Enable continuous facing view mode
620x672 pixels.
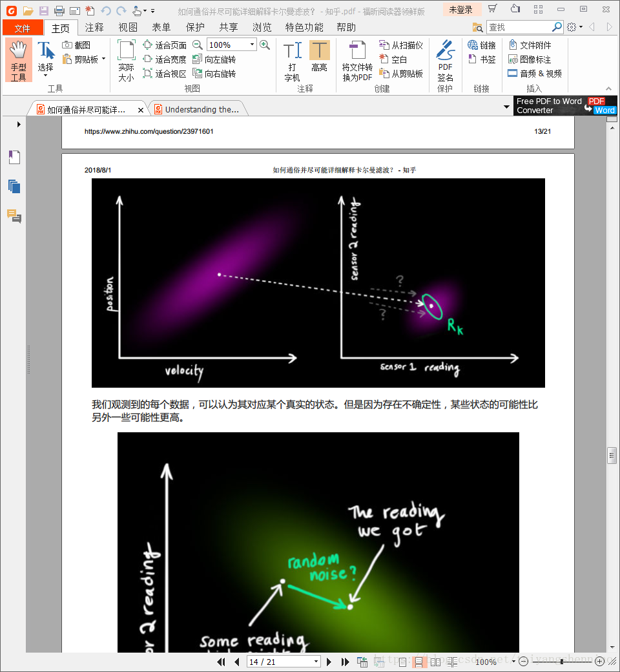(x=452, y=662)
